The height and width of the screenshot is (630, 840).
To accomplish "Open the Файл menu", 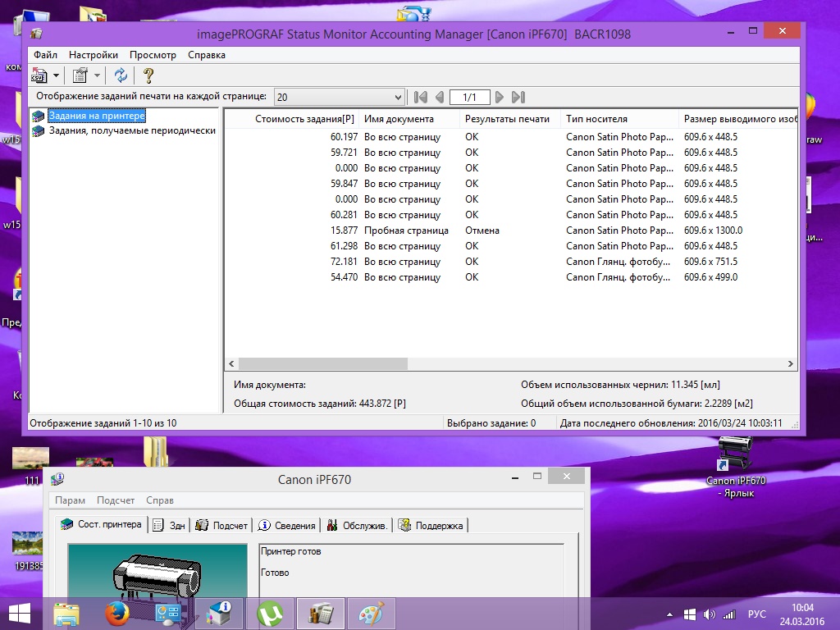I will (x=46, y=55).
